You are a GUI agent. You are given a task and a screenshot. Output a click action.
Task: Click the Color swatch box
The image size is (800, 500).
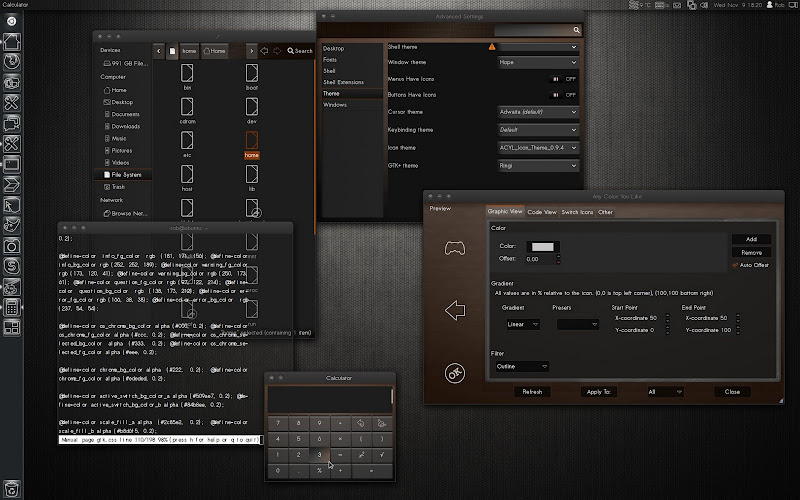click(543, 246)
